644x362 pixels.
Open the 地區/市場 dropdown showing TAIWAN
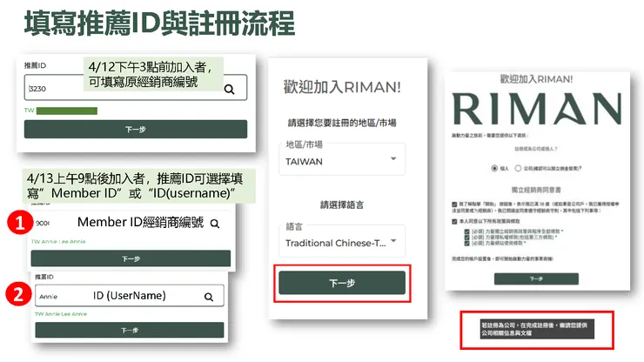(x=342, y=159)
